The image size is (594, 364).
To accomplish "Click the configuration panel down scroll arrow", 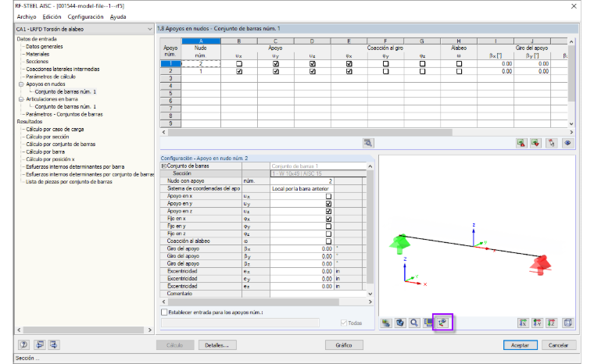I will coord(370,294).
